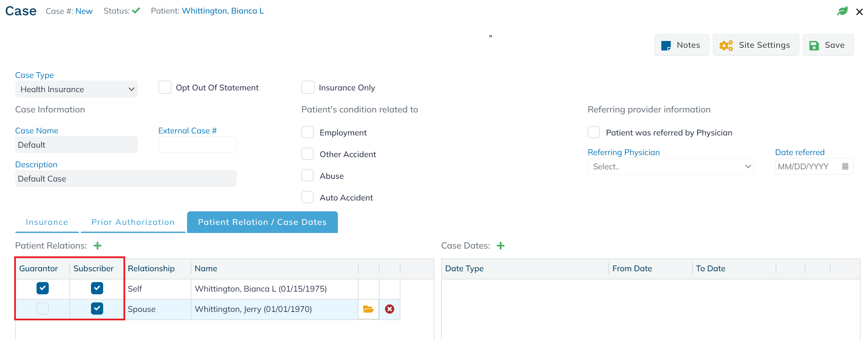The image size is (868, 340).
Task: Toggle the Opt Out Of Statement checkbox
Action: 165,87
